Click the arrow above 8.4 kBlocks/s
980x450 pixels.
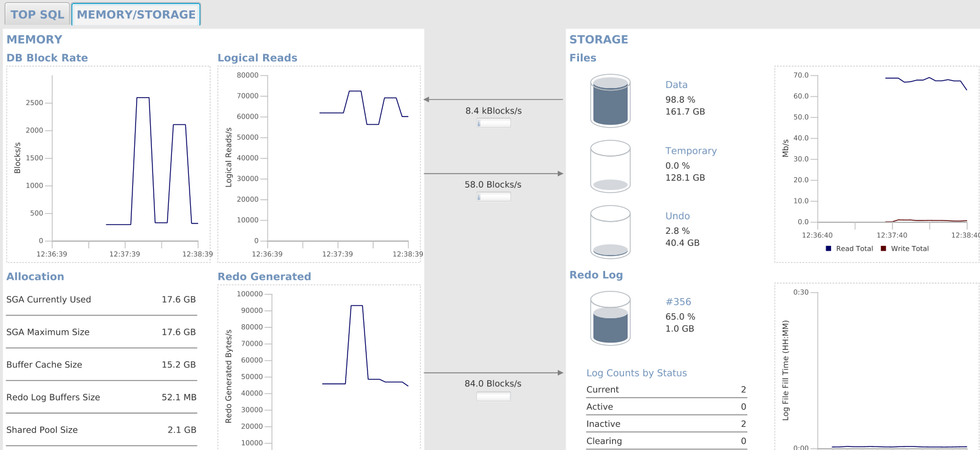(493, 100)
